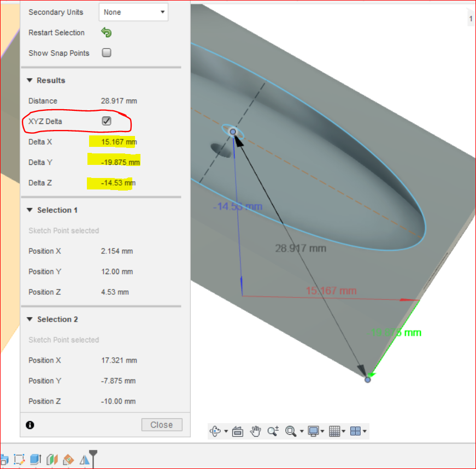Viewport: 476px width, 469px height.
Task: Click the lower sketch point at the corner
Action: 368,379
